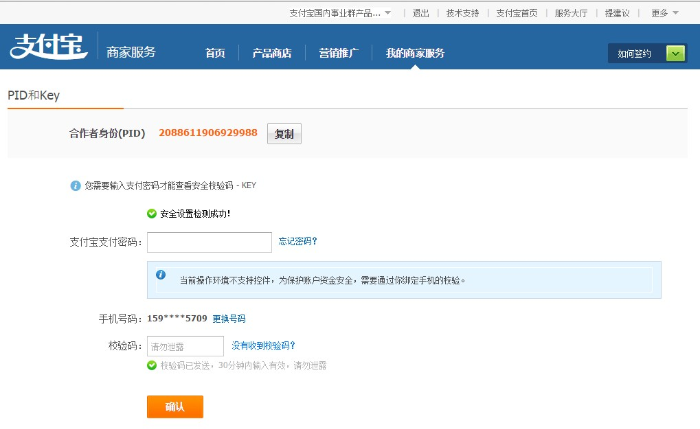The width and height of the screenshot is (700, 429).
Task: Focus the 校验码 input field
Action: click(x=185, y=346)
